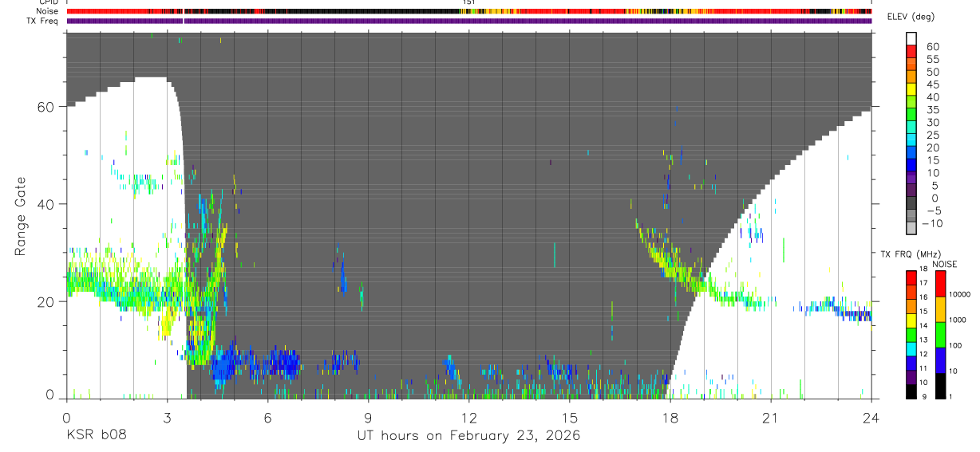Select the green 100–1000 swatch in the NOISE bar
Viewport: 980px width, 452px height.
point(940,335)
